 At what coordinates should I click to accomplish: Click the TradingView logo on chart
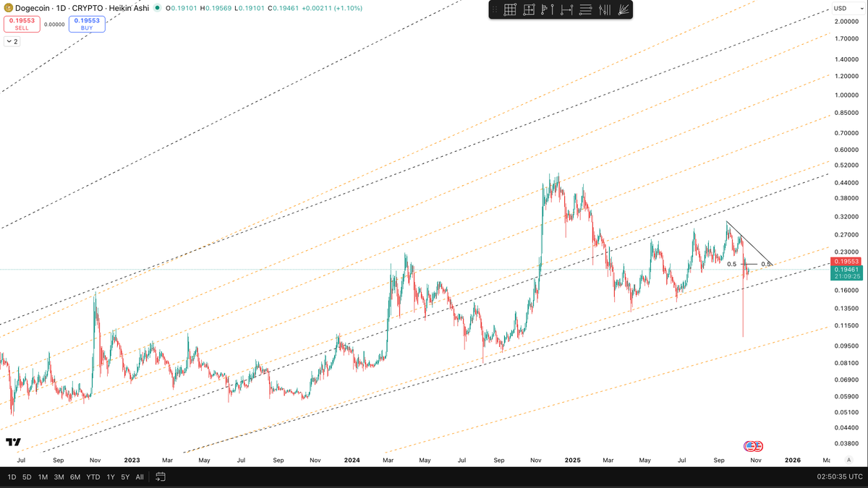[13, 442]
